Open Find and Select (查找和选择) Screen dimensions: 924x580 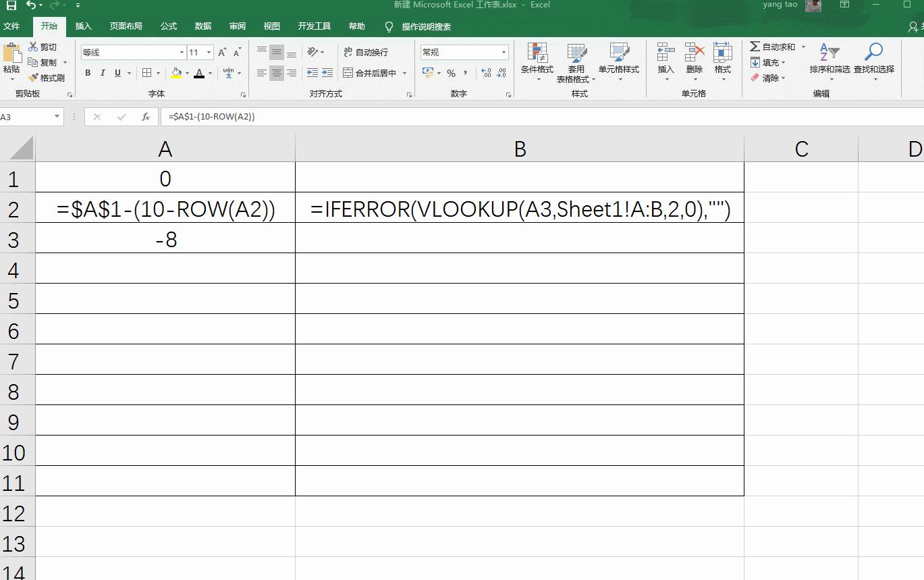coord(874,62)
